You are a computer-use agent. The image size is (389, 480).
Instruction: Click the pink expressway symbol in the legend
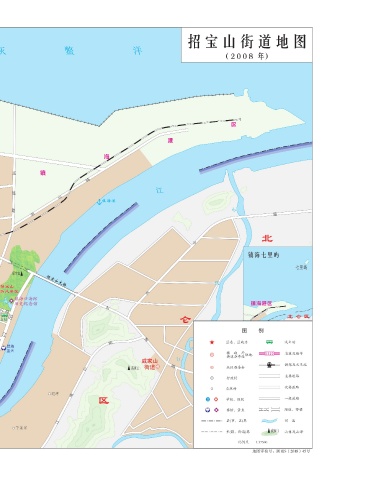coord(269,353)
